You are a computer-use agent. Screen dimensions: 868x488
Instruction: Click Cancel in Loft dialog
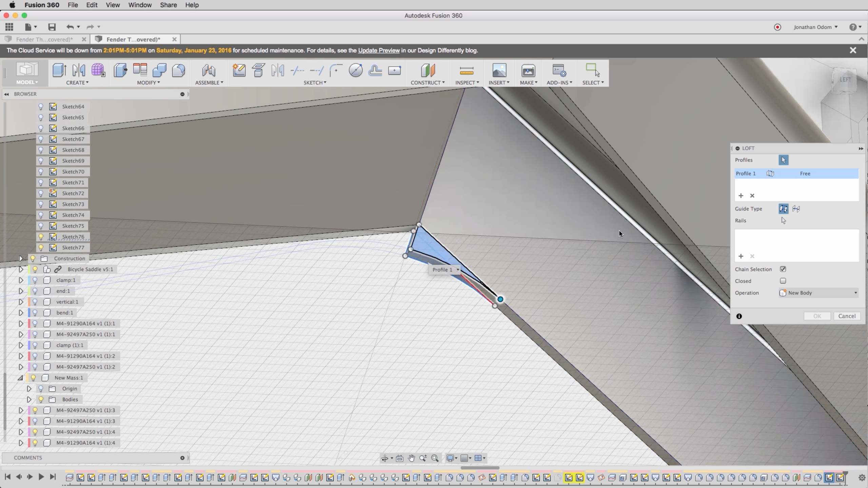pos(847,316)
